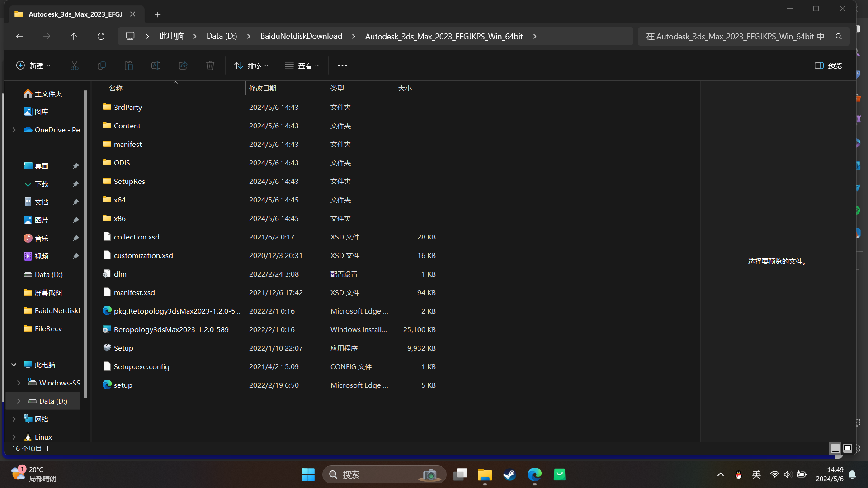Image resolution: width=868 pixels, height=488 pixels.
Task: Switch to large thumbnails view icon
Action: click(848, 448)
